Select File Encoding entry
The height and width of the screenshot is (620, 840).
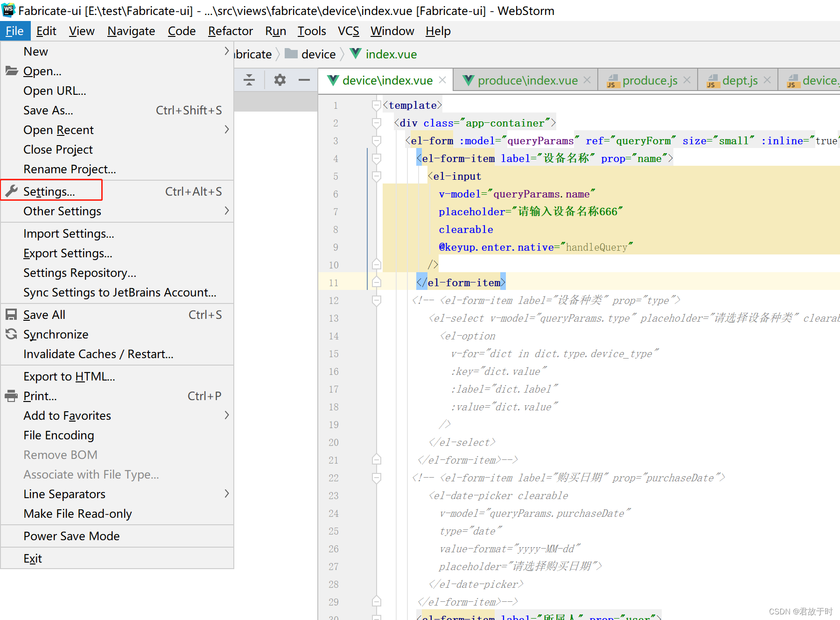click(x=117, y=435)
